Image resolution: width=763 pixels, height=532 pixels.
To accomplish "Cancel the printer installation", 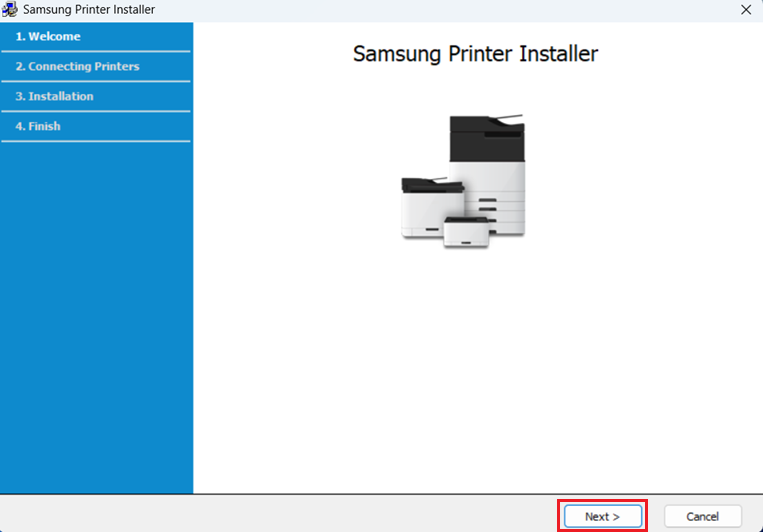I will [x=703, y=516].
